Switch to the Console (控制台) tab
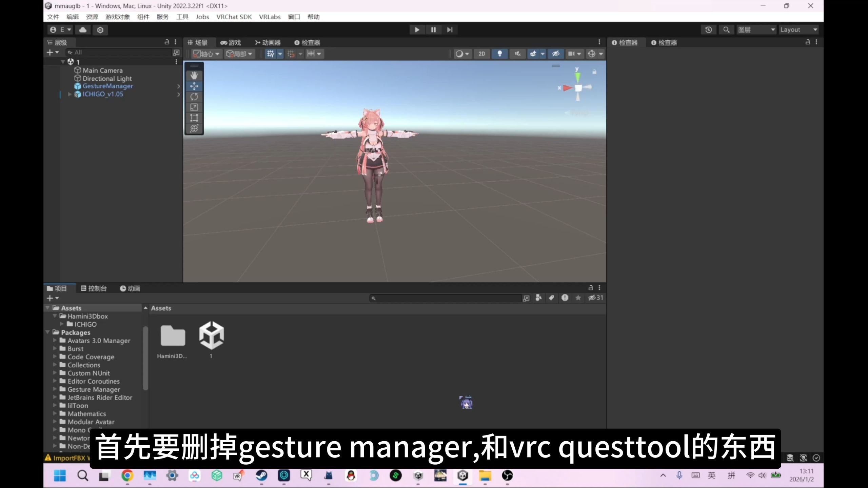The width and height of the screenshot is (868, 488). (x=94, y=288)
